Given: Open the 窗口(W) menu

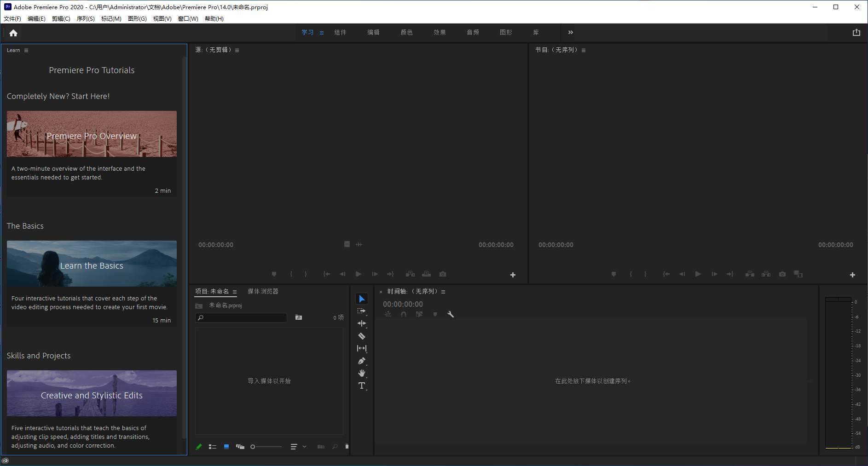Looking at the screenshot, I should pos(187,18).
